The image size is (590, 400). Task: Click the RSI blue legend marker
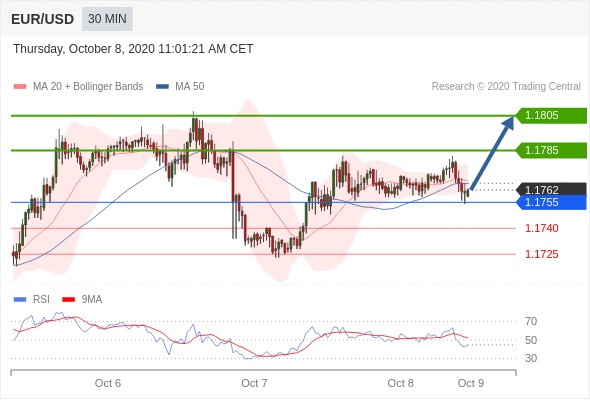[20, 300]
